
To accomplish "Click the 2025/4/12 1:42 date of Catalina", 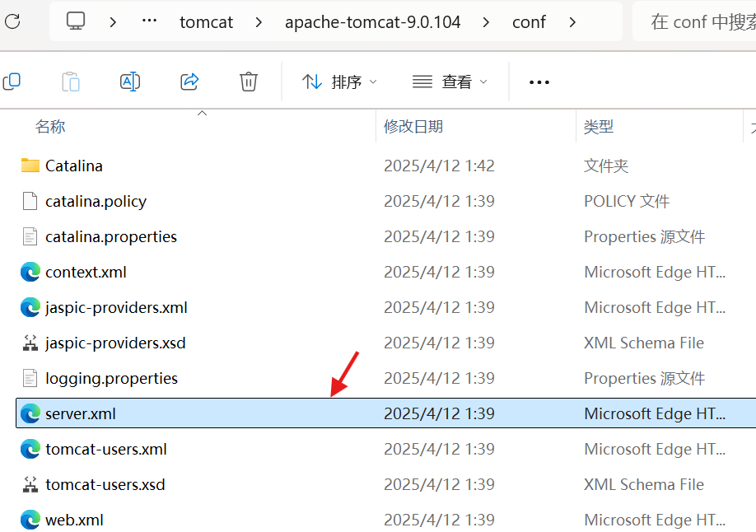I will pos(439,166).
